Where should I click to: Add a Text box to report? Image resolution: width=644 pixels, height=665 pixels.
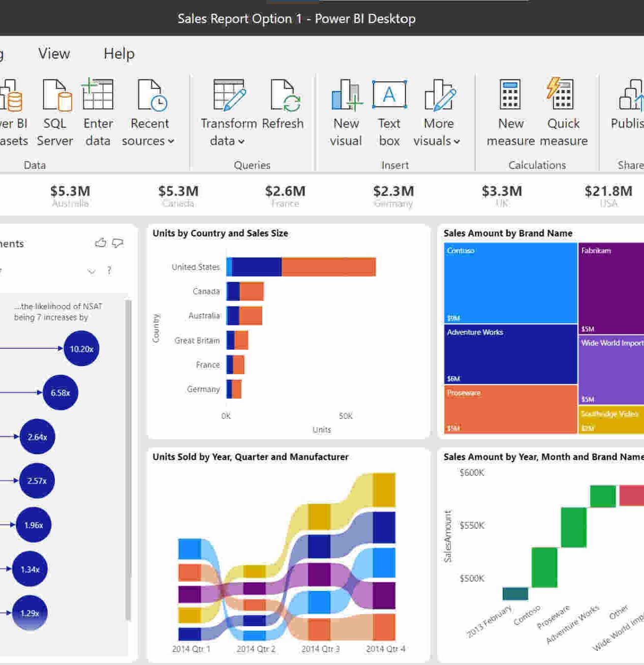coord(389,96)
